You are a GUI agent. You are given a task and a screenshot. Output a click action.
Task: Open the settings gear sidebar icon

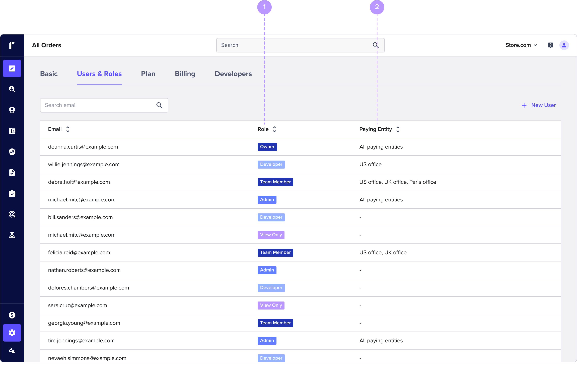[12, 333]
